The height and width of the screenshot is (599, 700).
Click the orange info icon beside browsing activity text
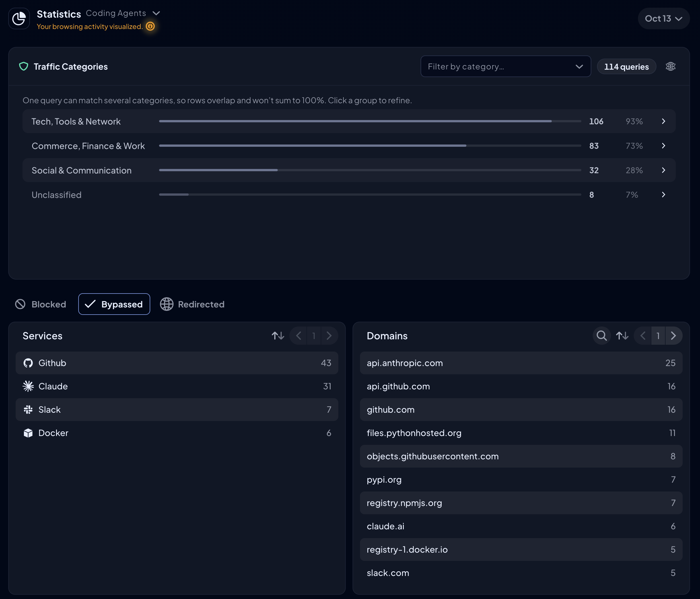click(150, 26)
